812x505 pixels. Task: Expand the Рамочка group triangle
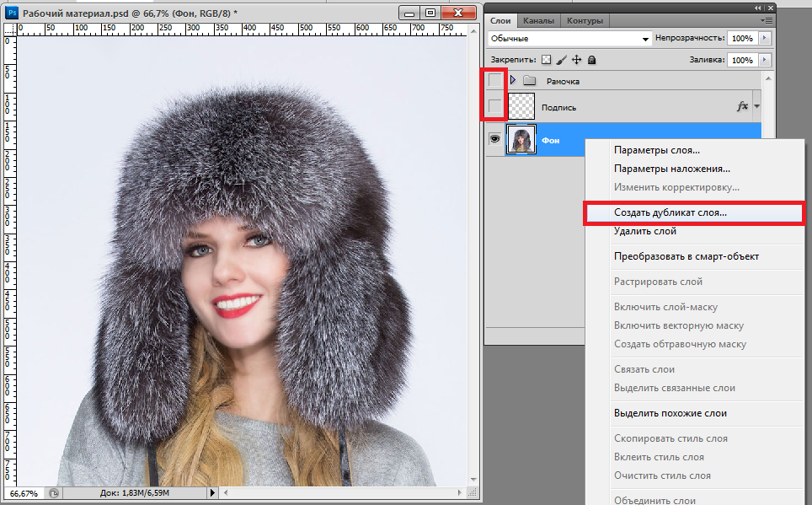512,81
